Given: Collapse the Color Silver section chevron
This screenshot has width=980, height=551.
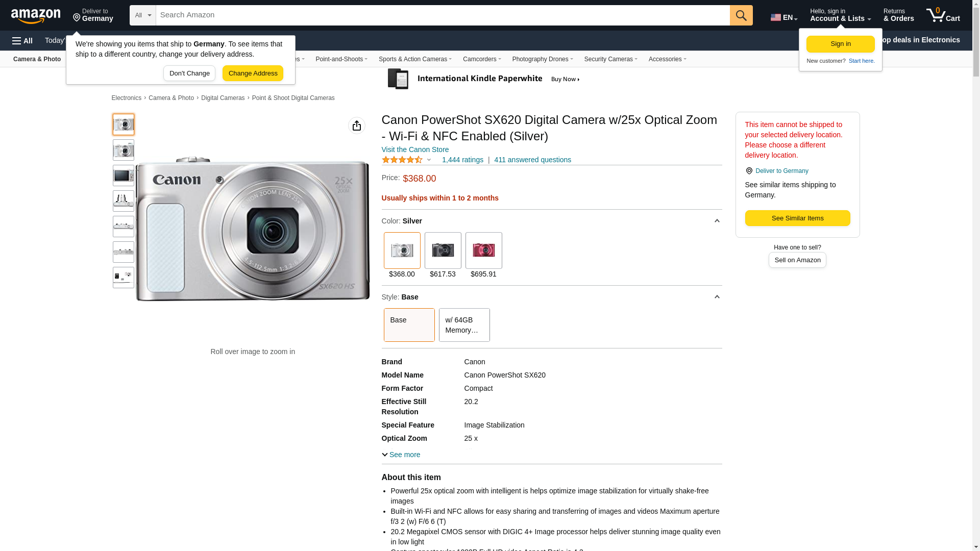Looking at the screenshot, I should pos(717,221).
